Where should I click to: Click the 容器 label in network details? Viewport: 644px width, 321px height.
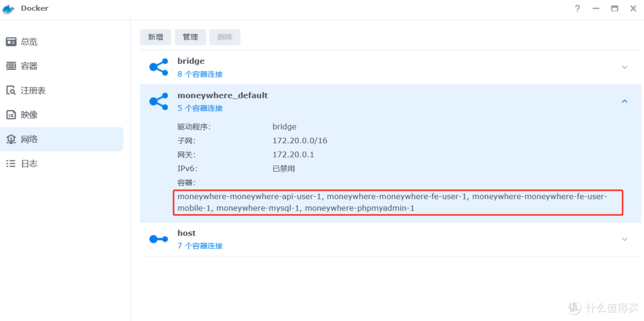(187, 183)
